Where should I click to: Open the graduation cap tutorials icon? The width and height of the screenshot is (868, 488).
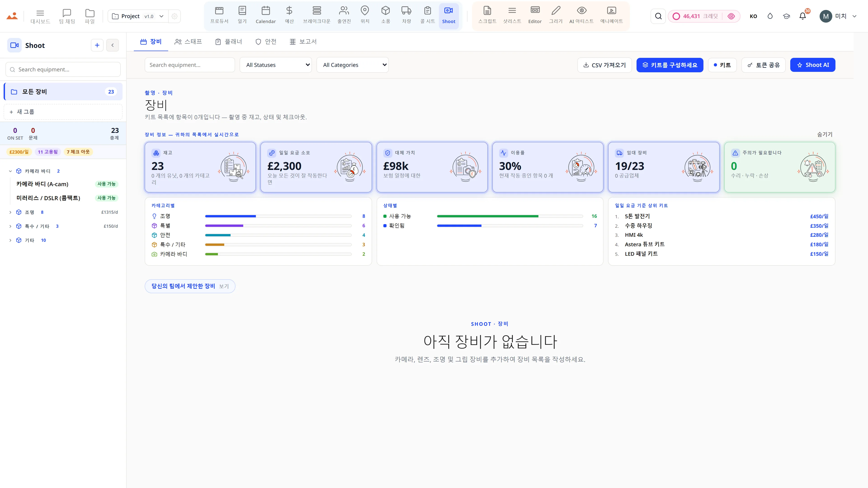[x=786, y=16]
